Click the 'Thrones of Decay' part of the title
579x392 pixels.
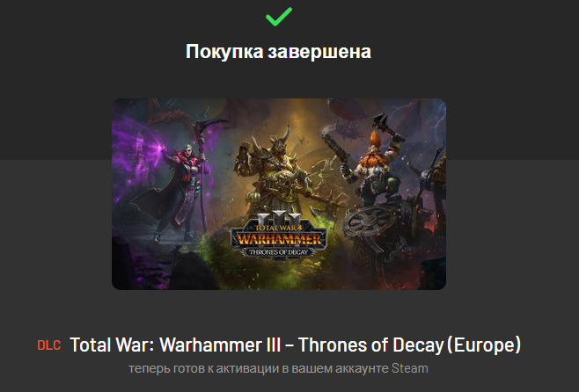[x=370, y=345]
